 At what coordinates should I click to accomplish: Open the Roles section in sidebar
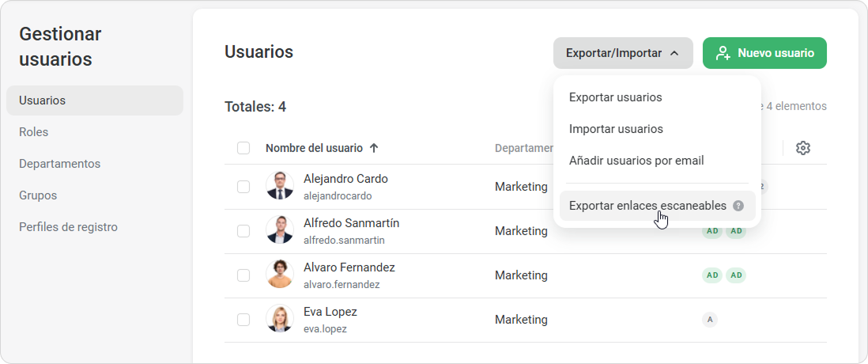coord(34,132)
